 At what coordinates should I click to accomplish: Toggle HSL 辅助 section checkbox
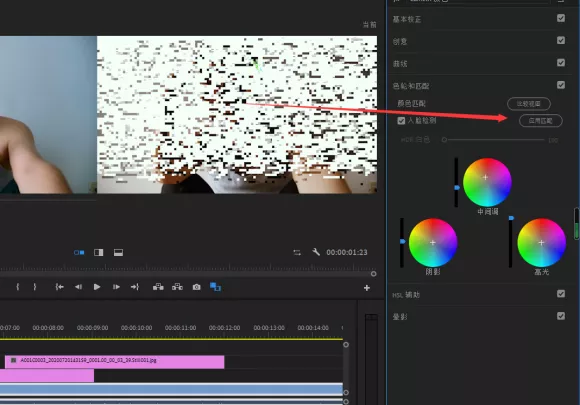click(561, 294)
